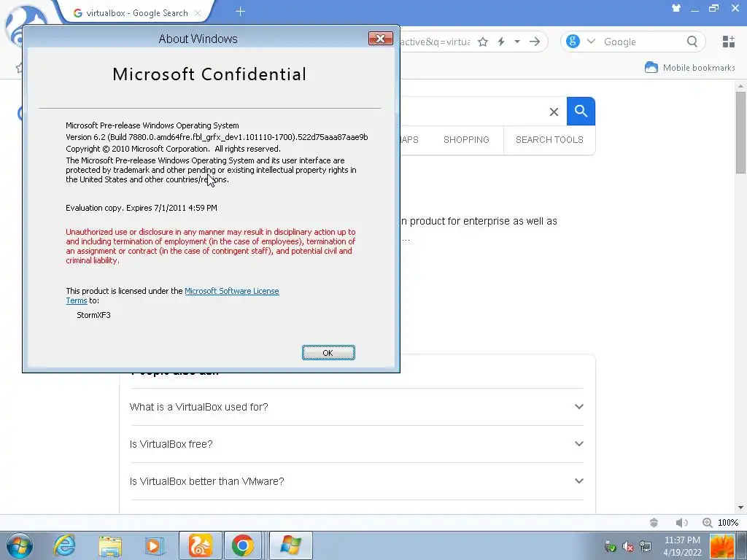Open Microsoft Software License Terms link
Screen dimensions: 747x560
click(231, 291)
